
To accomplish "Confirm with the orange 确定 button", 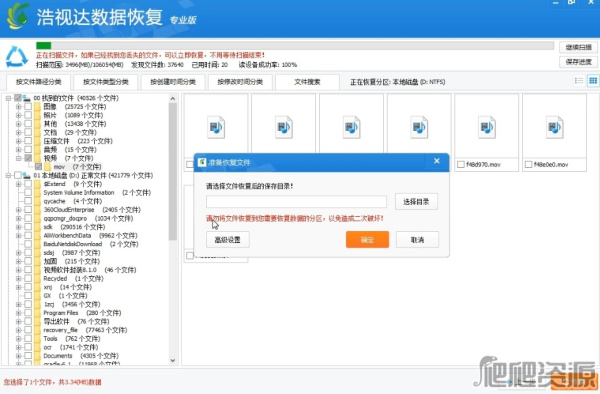I will 367,239.
